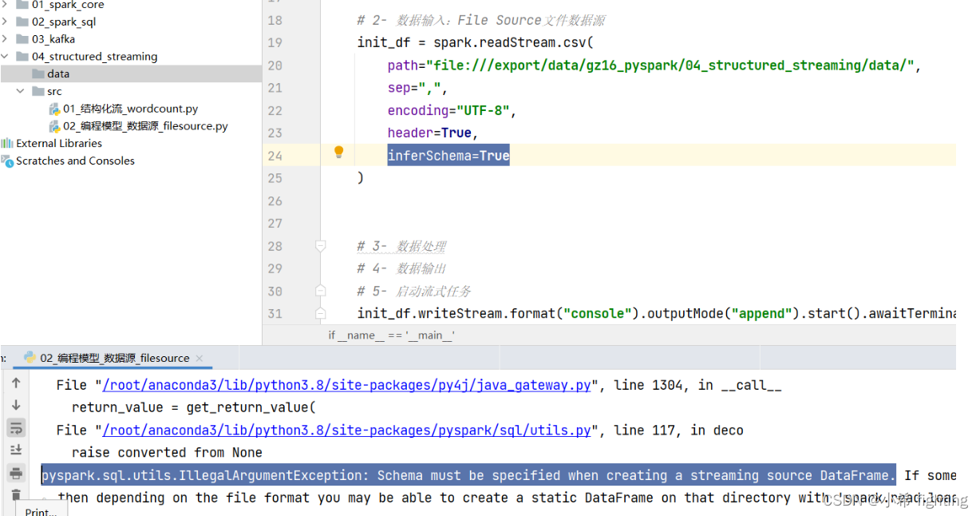The width and height of the screenshot is (980, 516).
Task: Toggle soft-wrap in run console
Action: (16, 428)
